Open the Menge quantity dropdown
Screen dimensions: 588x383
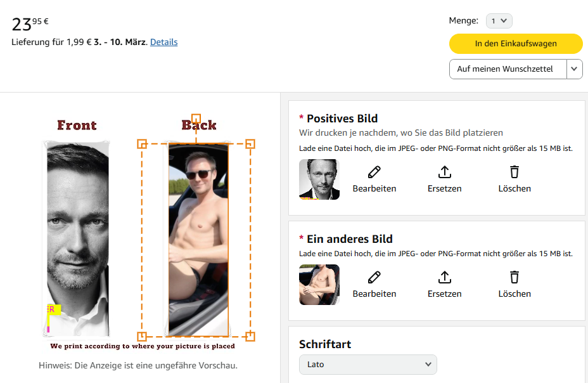click(x=499, y=21)
